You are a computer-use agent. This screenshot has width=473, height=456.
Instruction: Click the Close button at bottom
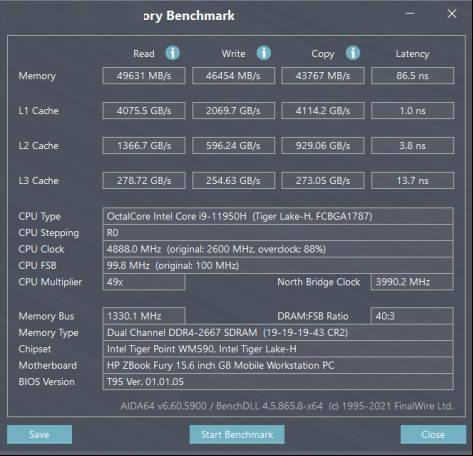(x=433, y=434)
